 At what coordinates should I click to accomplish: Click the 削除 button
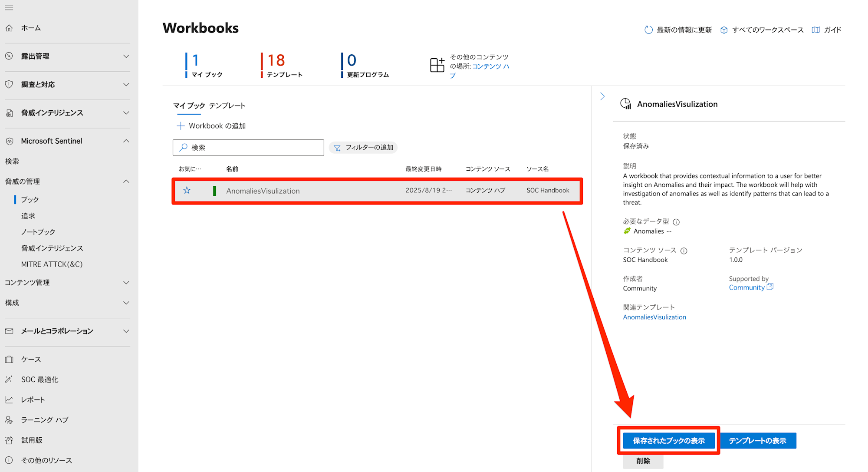(643, 461)
